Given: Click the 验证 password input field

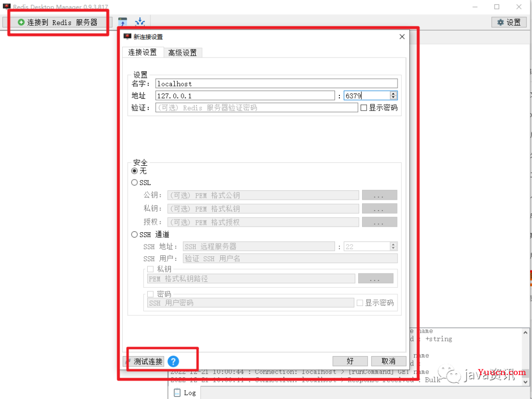Looking at the screenshot, I should [257, 108].
